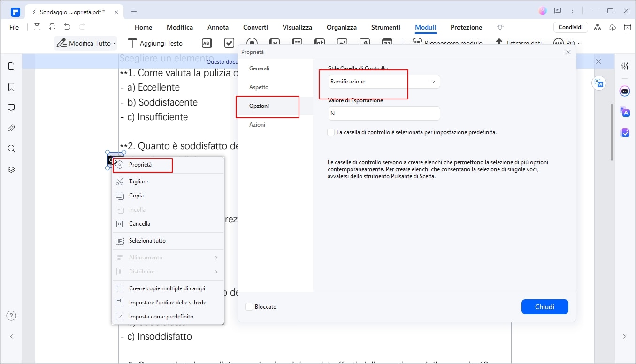Screen dimensions: 636x364
Task: Open the three-dot more options menu
Action: pos(573,11)
